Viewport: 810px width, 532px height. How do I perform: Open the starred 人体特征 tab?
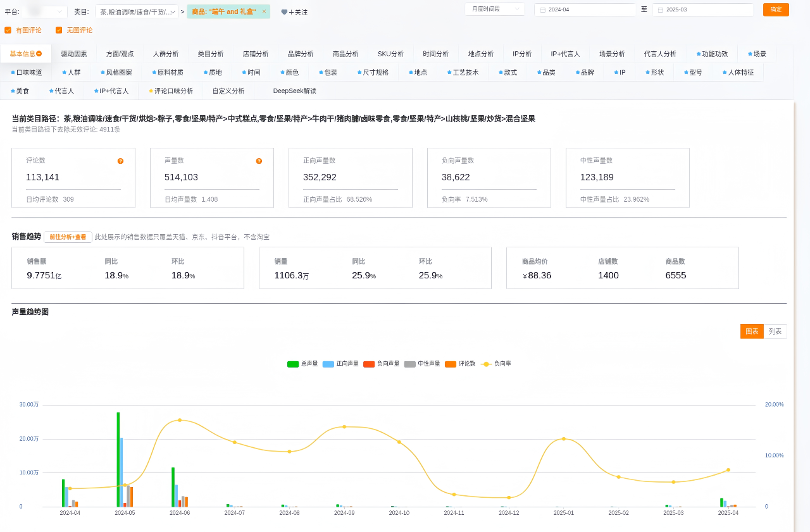[737, 72]
